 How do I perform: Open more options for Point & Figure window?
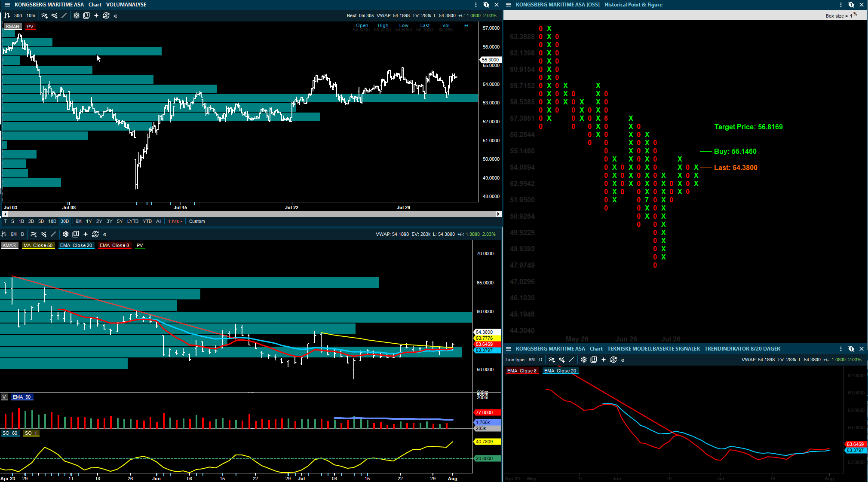pos(841,5)
